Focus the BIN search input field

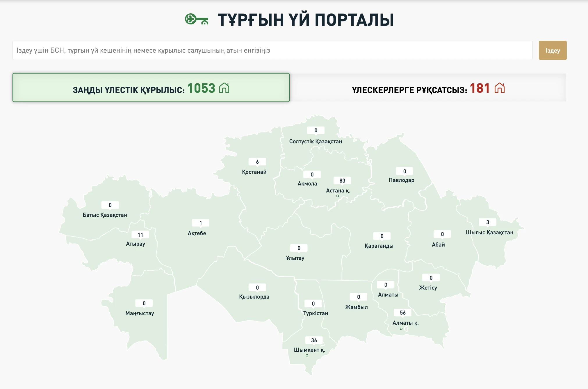pos(272,50)
